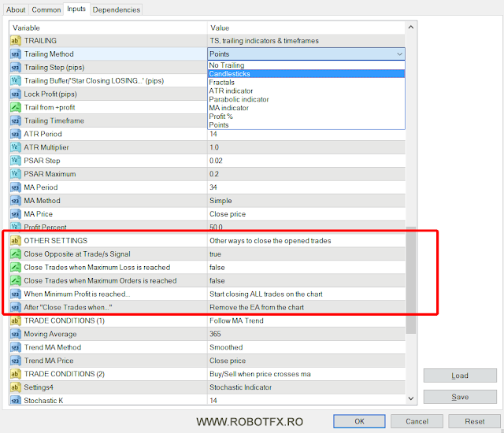Screen dimensions: 504x433
Task: Choose ATR indicator trailing method
Action: tap(306, 91)
